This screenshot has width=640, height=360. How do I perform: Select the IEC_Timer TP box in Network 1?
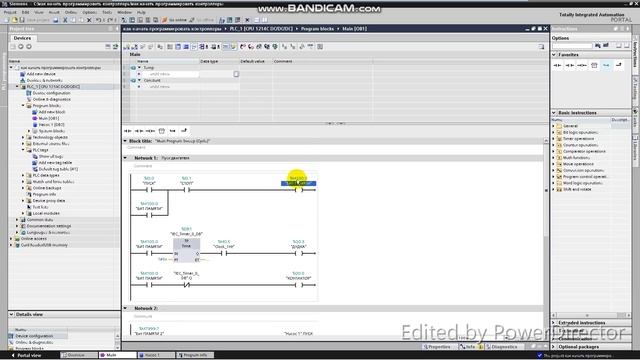pyautogui.click(x=187, y=250)
